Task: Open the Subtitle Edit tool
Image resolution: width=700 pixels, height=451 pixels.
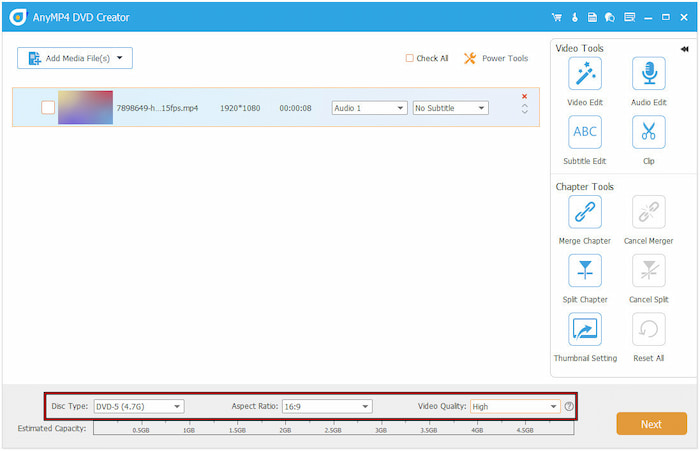Action: (585, 132)
